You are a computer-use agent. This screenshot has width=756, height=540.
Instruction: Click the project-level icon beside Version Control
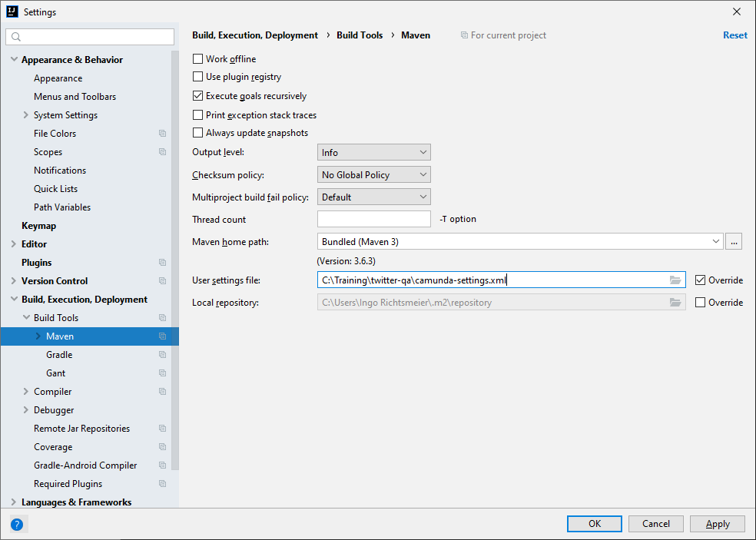coord(162,281)
